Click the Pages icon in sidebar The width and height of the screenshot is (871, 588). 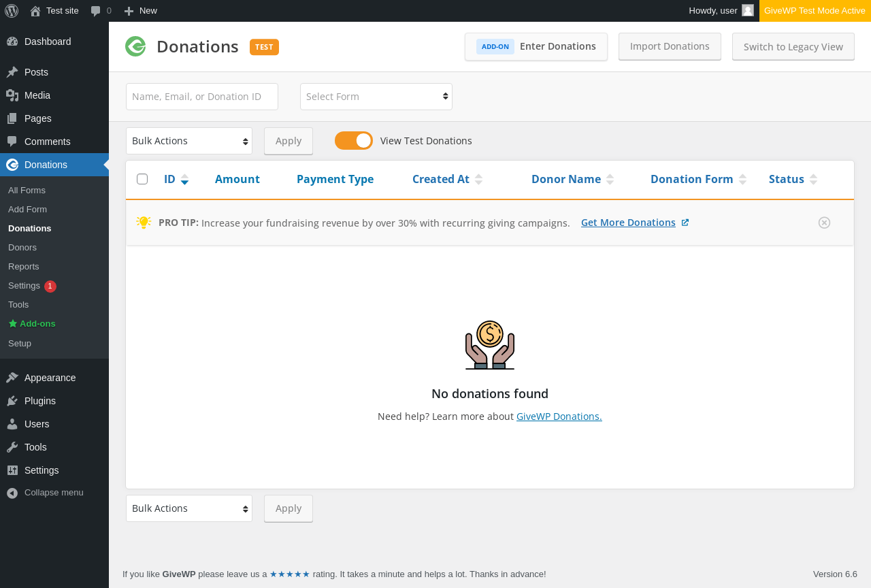coord(12,118)
